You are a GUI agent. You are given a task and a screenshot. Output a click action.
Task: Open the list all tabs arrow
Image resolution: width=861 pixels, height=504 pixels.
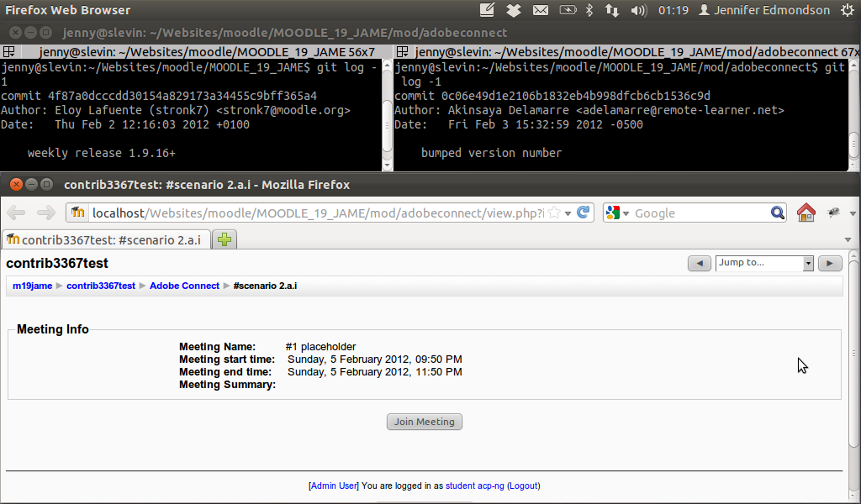pos(848,239)
